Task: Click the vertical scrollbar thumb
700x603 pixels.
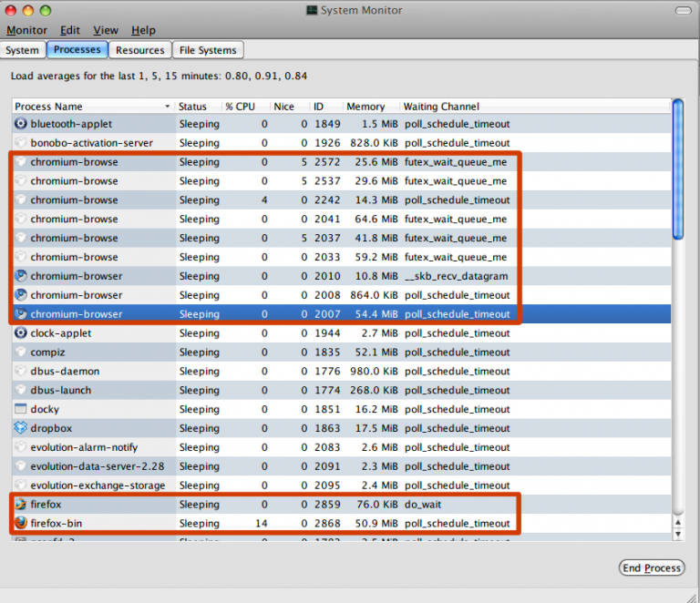Action: pyautogui.click(x=677, y=169)
